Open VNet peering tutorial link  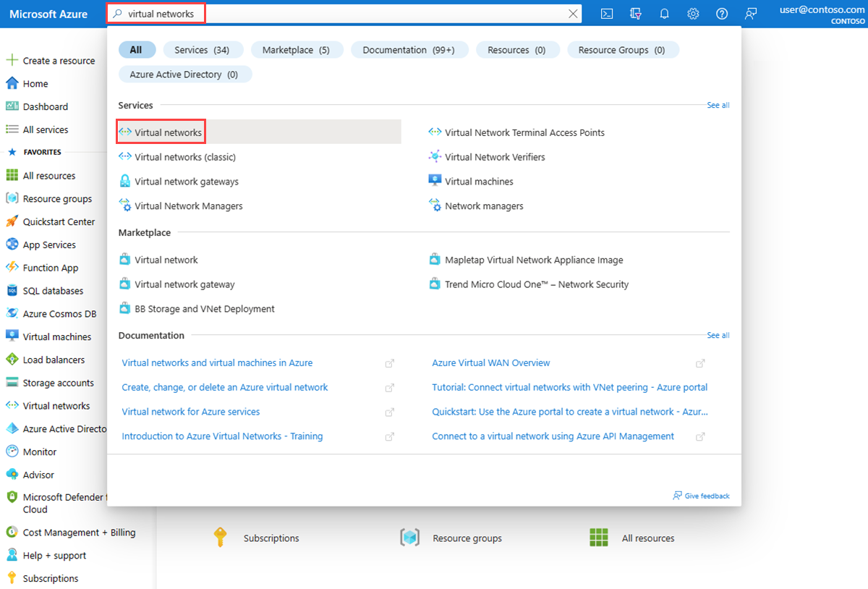click(x=569, y=388)
